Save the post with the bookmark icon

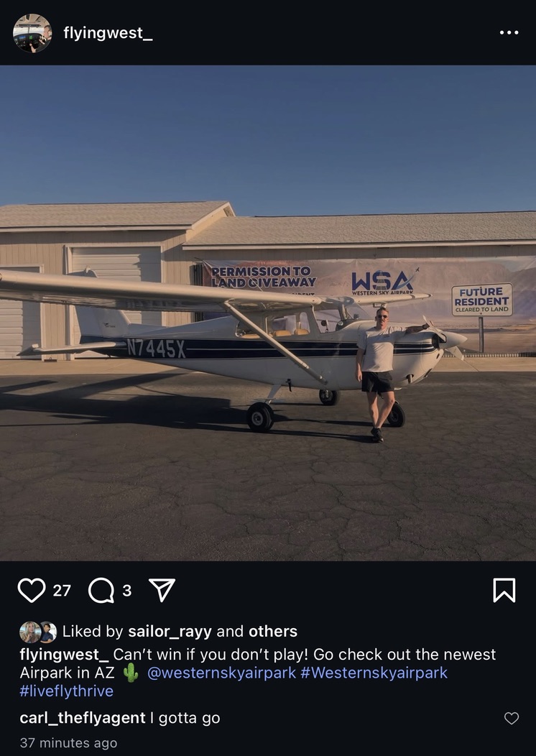pyautogui.click(x=504, y=590)
